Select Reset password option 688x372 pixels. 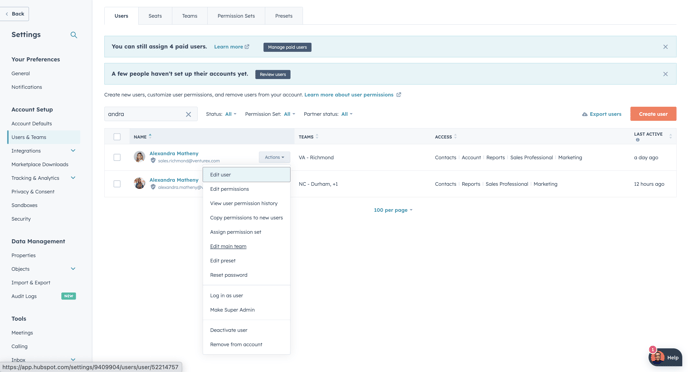(247, 275)
